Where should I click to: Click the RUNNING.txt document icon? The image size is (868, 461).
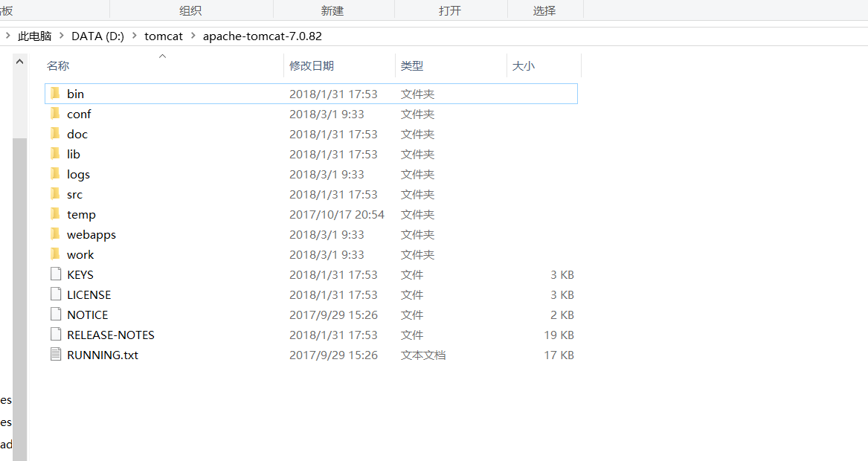55,354
